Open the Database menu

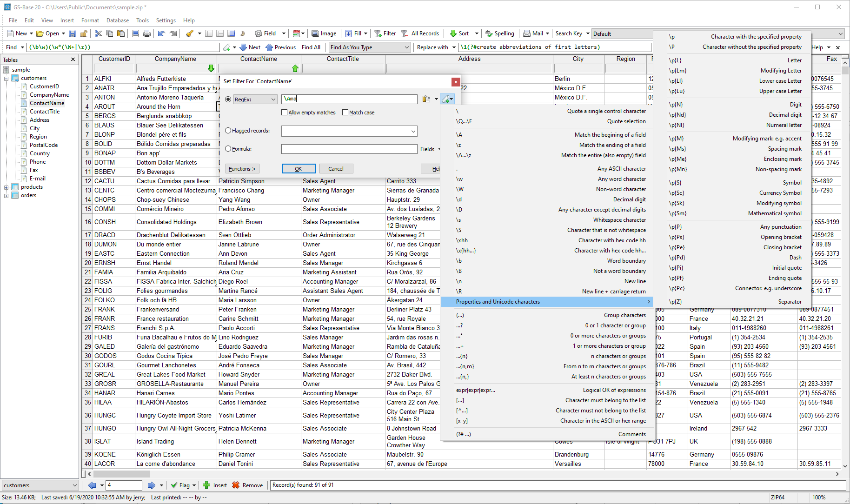pyautogui.click(x=118, y=20)
